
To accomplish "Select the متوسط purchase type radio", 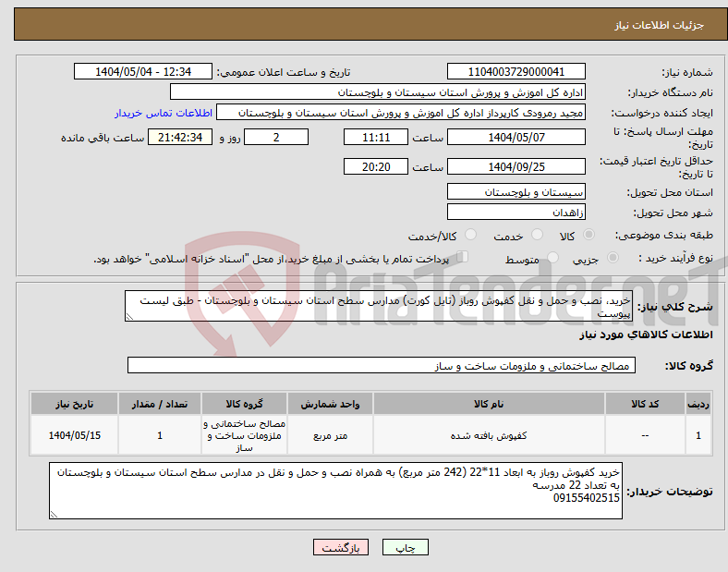I will (x=552, y=257).
